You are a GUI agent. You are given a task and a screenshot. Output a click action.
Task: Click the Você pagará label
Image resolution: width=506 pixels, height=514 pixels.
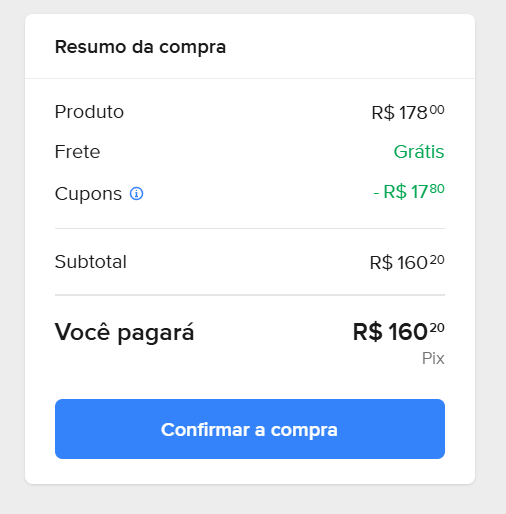pos(124,332)
